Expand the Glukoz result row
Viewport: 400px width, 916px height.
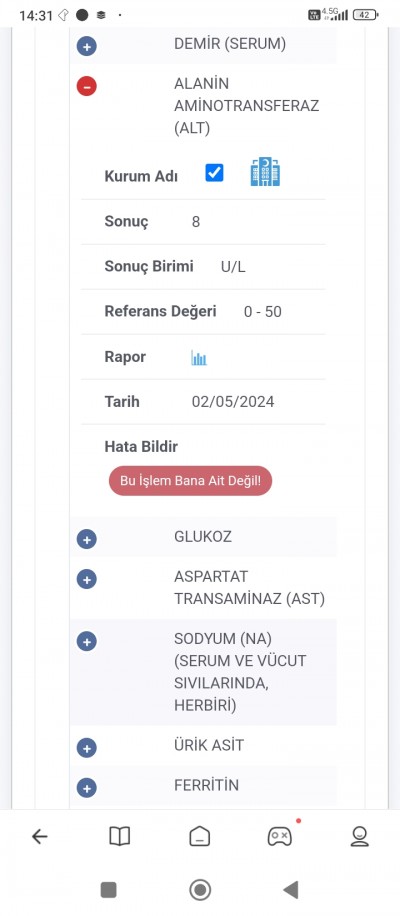pos(86,539)
